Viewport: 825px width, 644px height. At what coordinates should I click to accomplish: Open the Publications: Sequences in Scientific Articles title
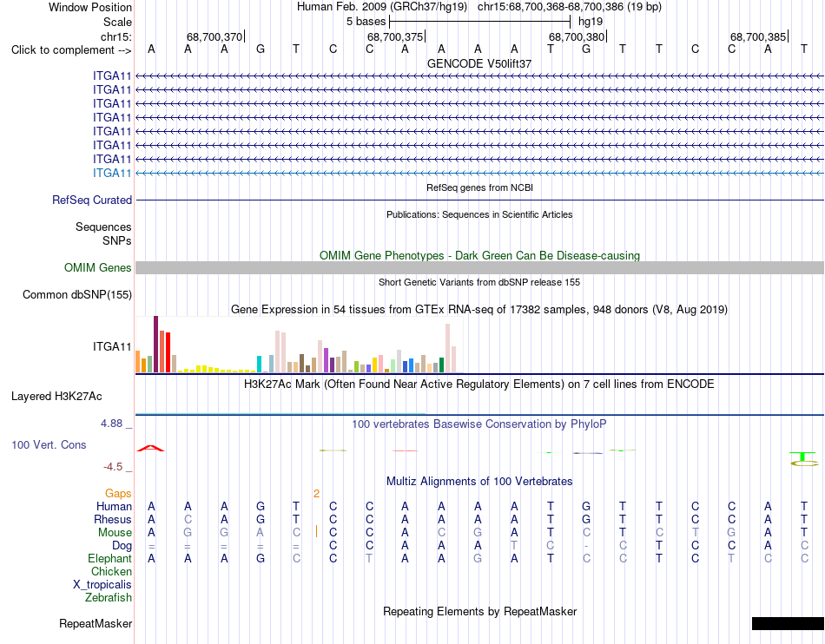pos(479,214)
